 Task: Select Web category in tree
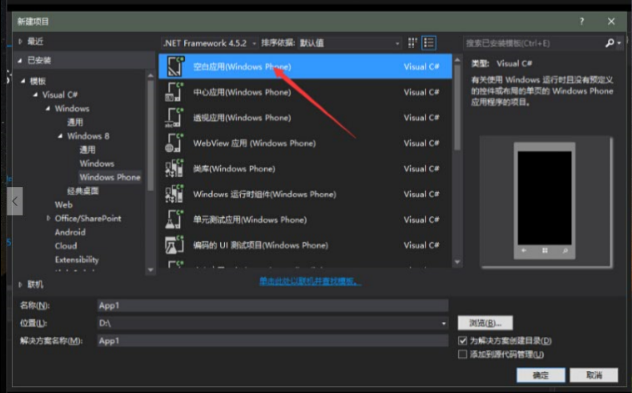[64, 204]
